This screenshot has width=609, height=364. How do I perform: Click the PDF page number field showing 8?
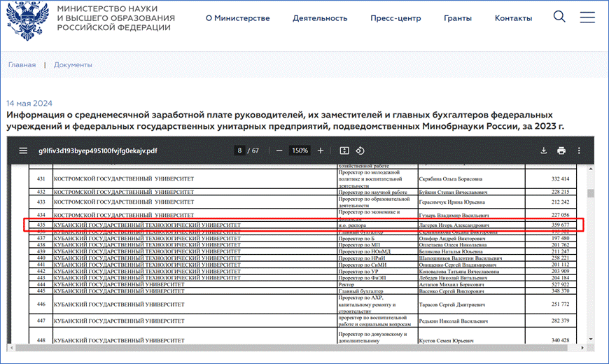point(239,150)
